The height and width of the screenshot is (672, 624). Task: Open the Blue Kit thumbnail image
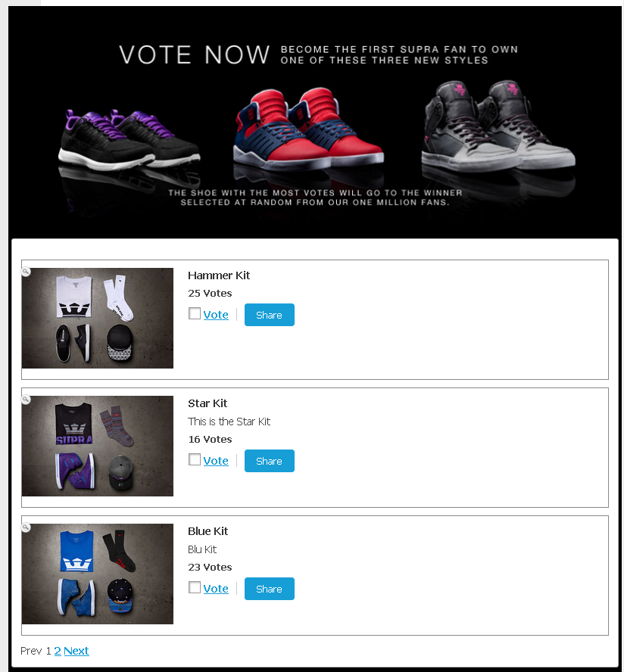tap(98, 574)
